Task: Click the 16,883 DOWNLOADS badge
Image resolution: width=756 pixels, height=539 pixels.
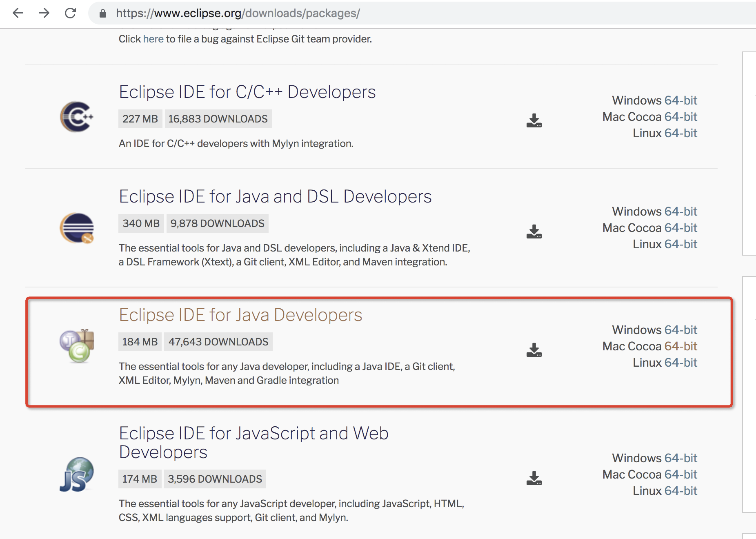Action: [218, 119]
